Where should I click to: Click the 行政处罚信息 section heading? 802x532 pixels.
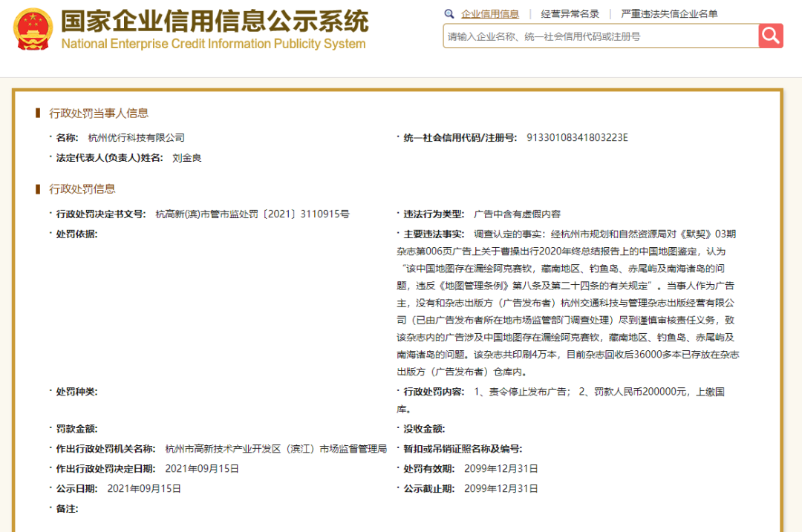(x=82, y=188)
